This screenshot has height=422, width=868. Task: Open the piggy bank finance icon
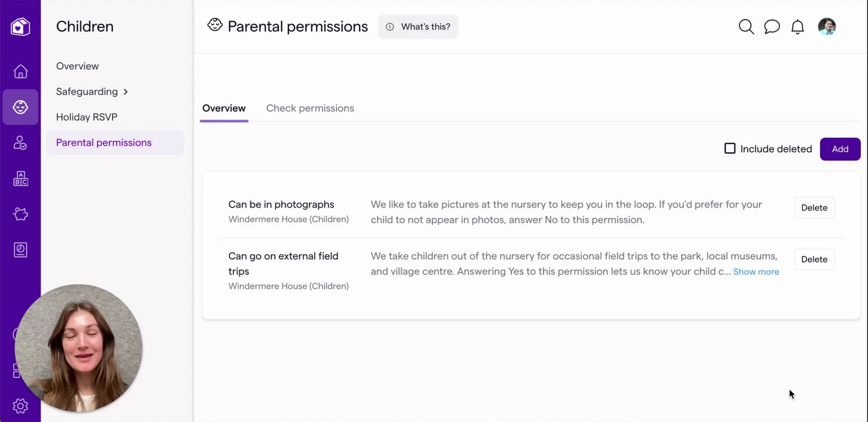pyautogui.click(x=21, y=215)
